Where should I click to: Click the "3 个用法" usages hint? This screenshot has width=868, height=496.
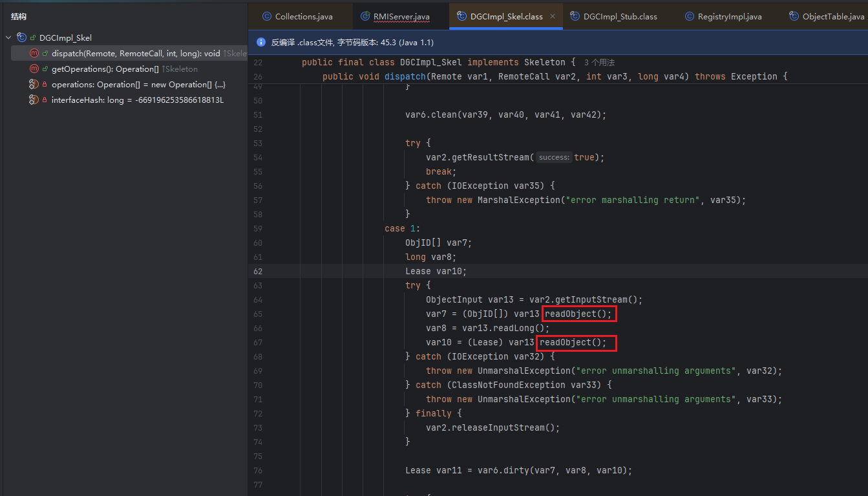pyautogui.click(x=598, y=63)
